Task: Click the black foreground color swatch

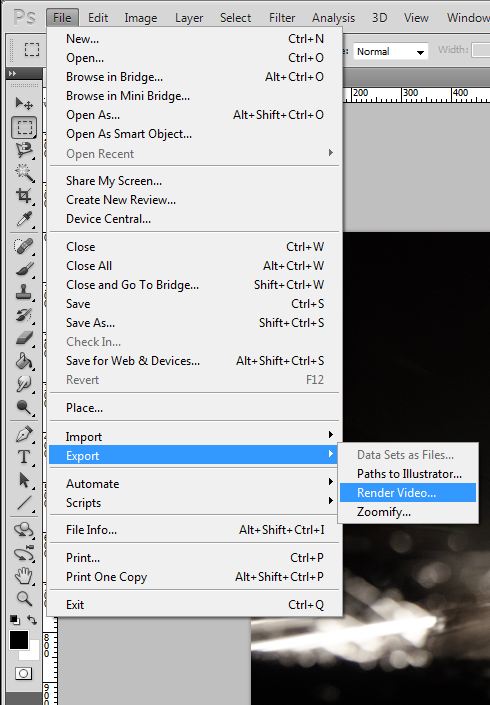Action: pyautogui.click(x=19, y=640)
